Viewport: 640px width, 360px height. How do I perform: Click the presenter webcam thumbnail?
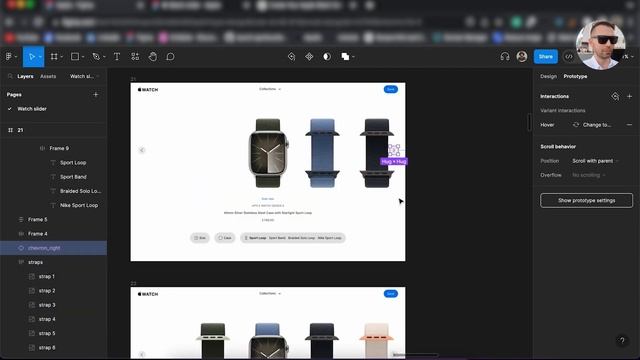600,45
